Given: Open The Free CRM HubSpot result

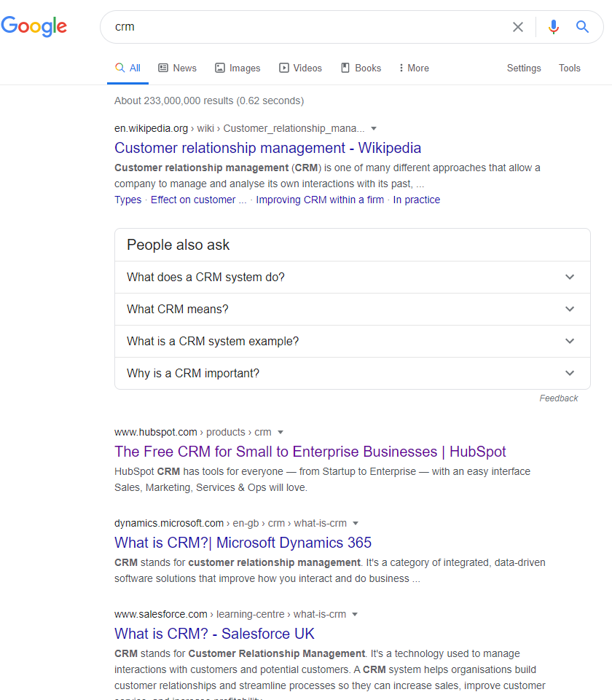Looking at the screenshot, I should 310,452.
